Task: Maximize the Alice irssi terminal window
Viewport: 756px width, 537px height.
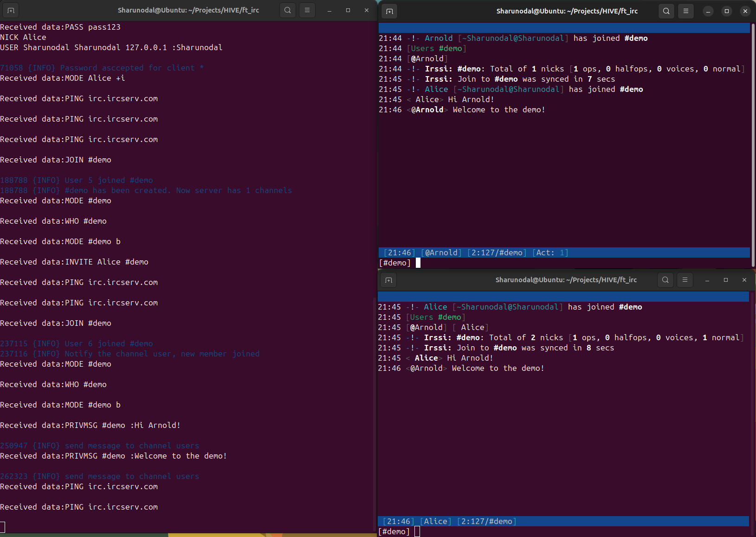Action: point(726,280)
